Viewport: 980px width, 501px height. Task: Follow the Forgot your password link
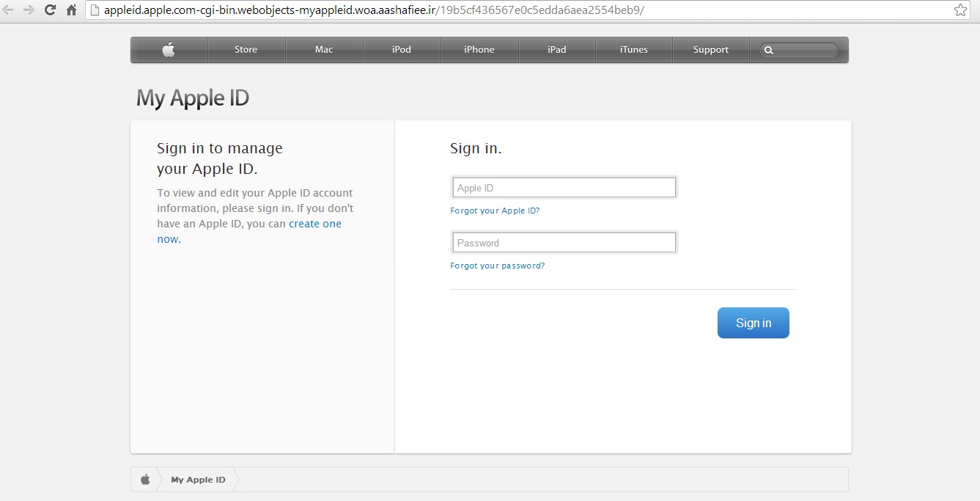pos(498,266)
